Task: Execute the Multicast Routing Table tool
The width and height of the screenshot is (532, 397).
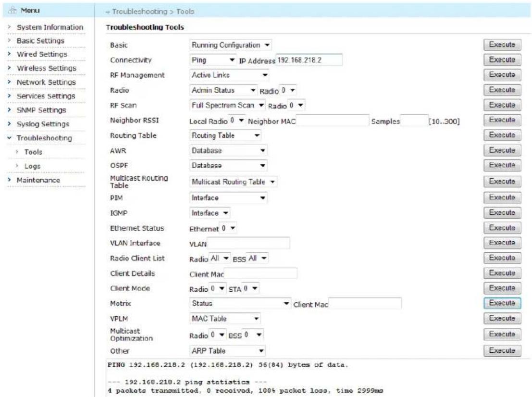Action: tap(502, 182)
